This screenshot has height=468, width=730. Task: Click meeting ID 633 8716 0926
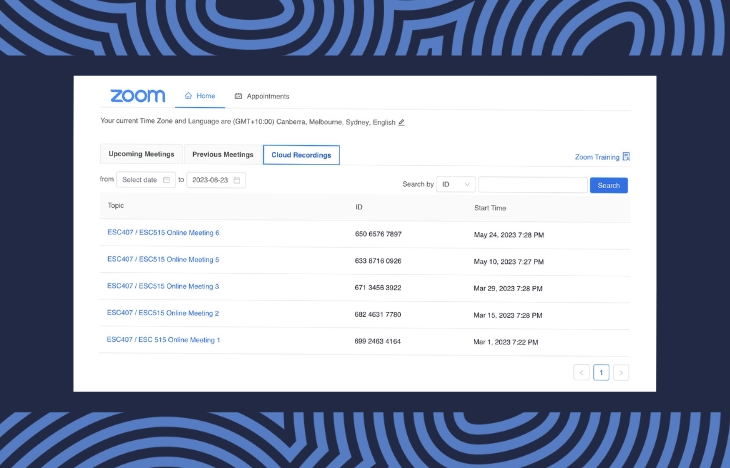tap(378, 261)
